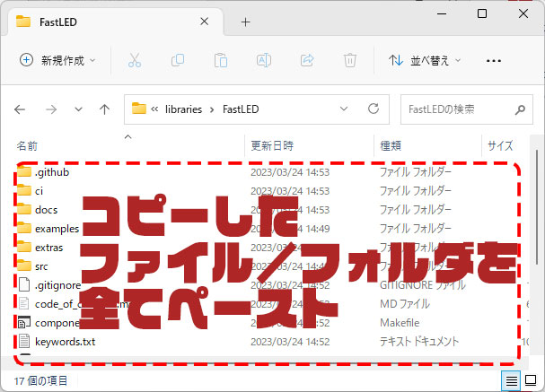This screenshot has height=392, width=545.
Task: Select the examples folder name
Action: coord(57,229)
